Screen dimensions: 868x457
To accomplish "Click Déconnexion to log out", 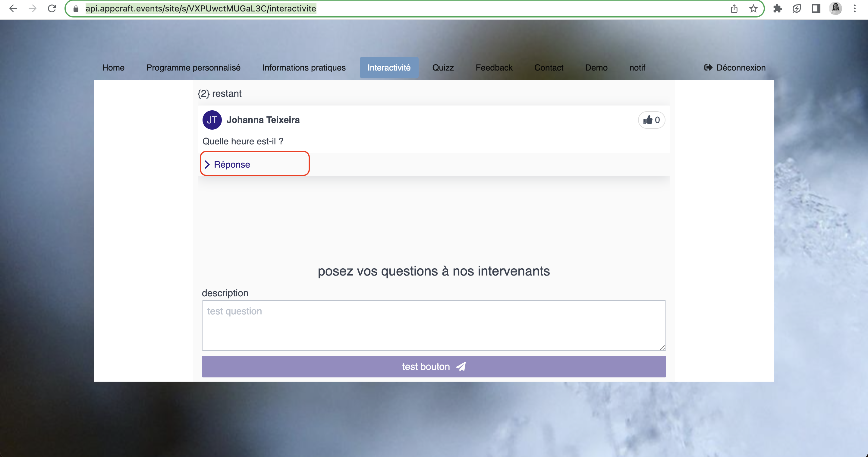I will tap(735, 68).
